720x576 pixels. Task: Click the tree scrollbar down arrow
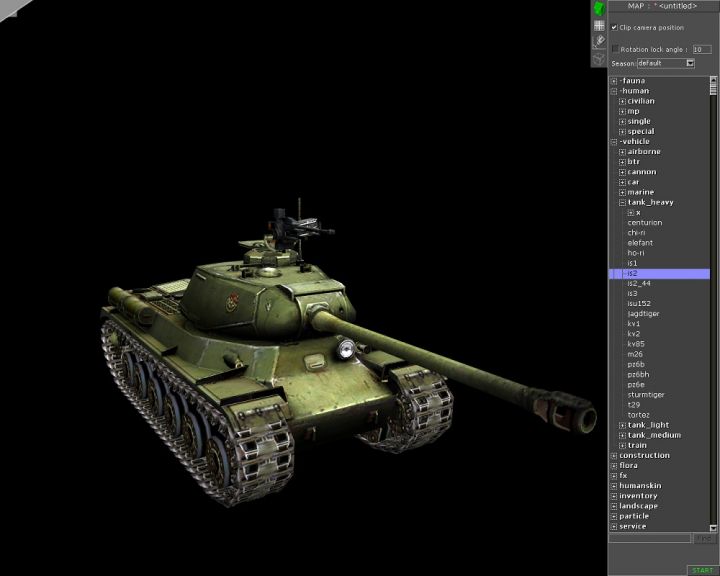point(714,527)
